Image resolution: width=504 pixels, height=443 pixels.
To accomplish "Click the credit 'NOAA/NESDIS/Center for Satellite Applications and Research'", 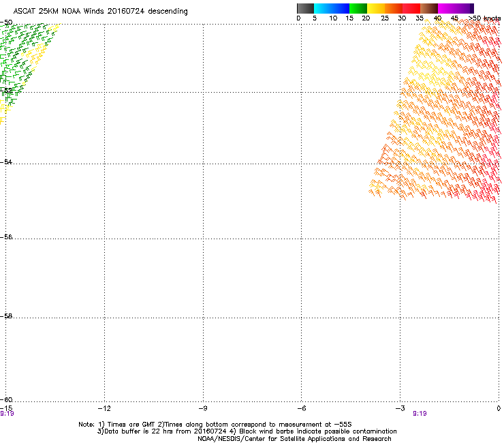I will click(294, 439).
